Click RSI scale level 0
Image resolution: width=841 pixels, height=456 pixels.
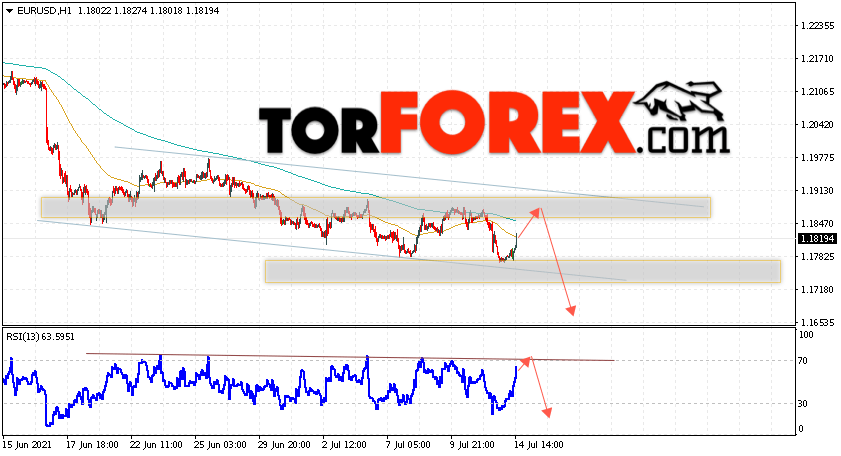click(x=801, y=429)
